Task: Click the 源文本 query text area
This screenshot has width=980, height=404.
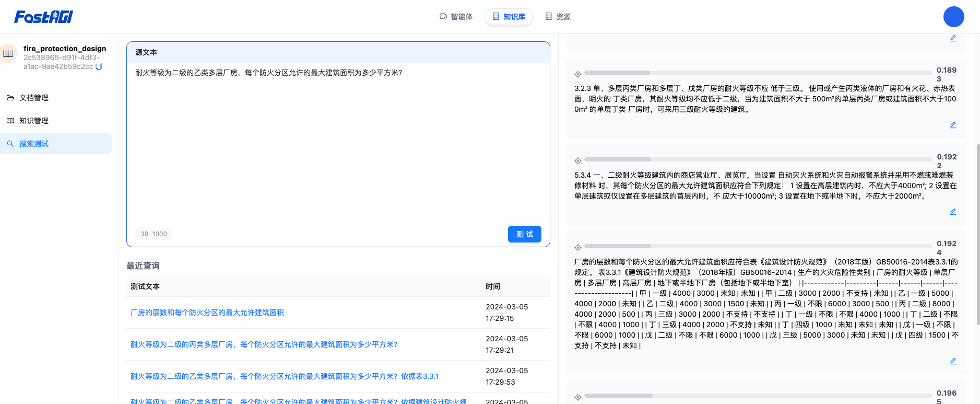Action: point(338,144)
